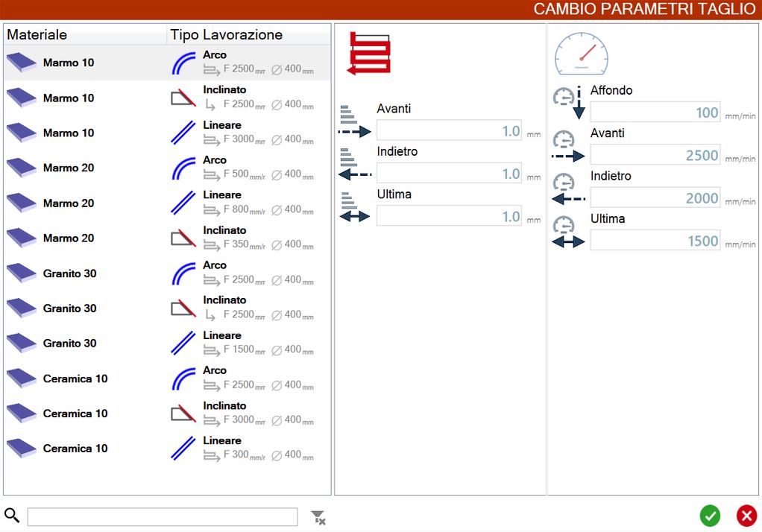Click the Materiale column header
Screen dimensions: 762x532
point(86,34)
